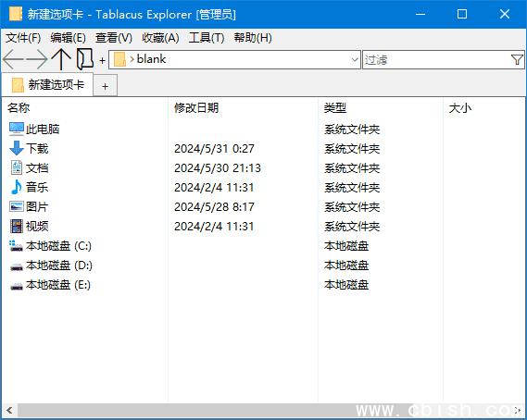Click 本地磁盘 type in the E: row
This screenshot has height=420, width=527.
coord(346,285)
